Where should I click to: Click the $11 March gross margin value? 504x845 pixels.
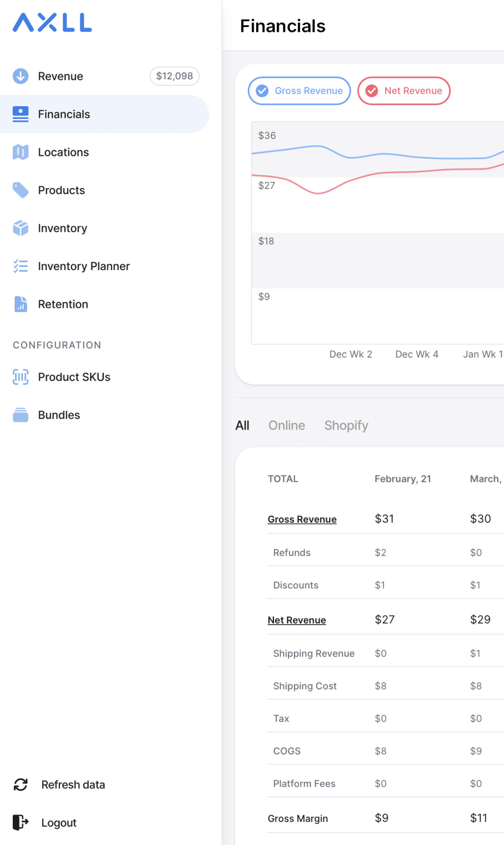pyautogui.click(x=479, y=818)
